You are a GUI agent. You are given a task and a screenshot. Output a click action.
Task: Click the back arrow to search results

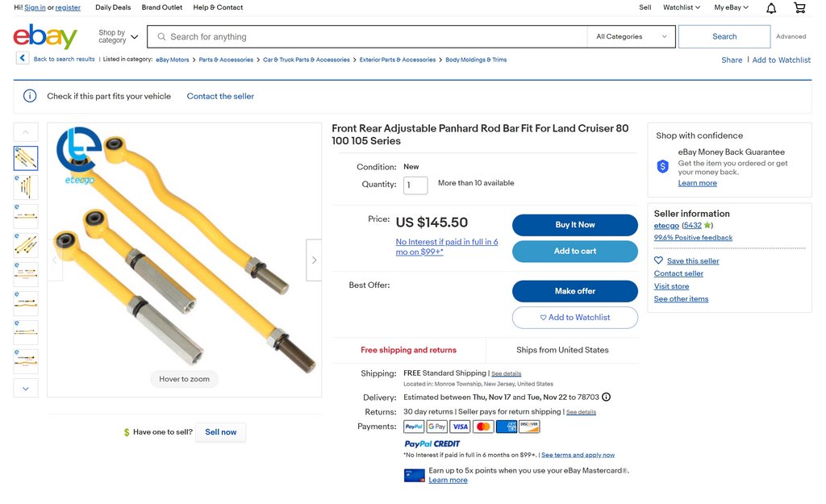(x=23, y=59)
